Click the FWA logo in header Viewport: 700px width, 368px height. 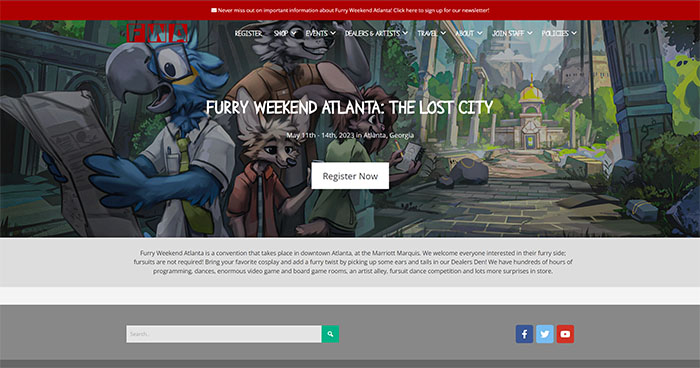click(x=157, y=33)
